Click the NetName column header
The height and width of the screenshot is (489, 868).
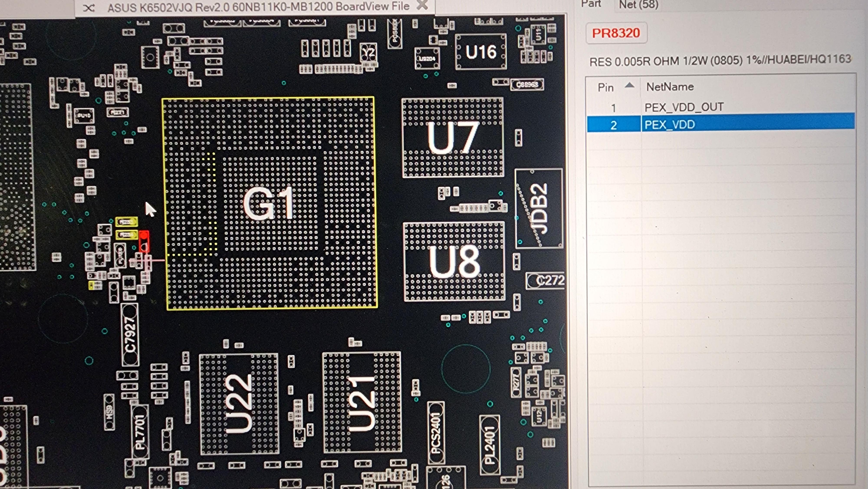click(x=669, y=87)
